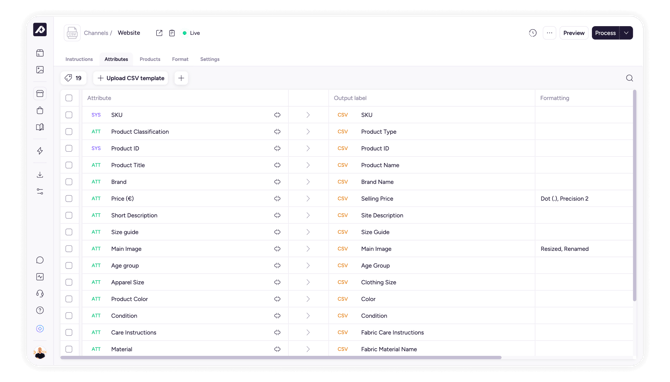Click the Process button

(x=606, y=33)
